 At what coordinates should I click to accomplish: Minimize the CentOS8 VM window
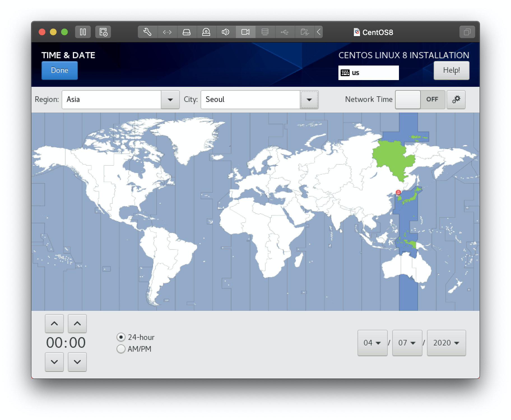tap(53, 32)
